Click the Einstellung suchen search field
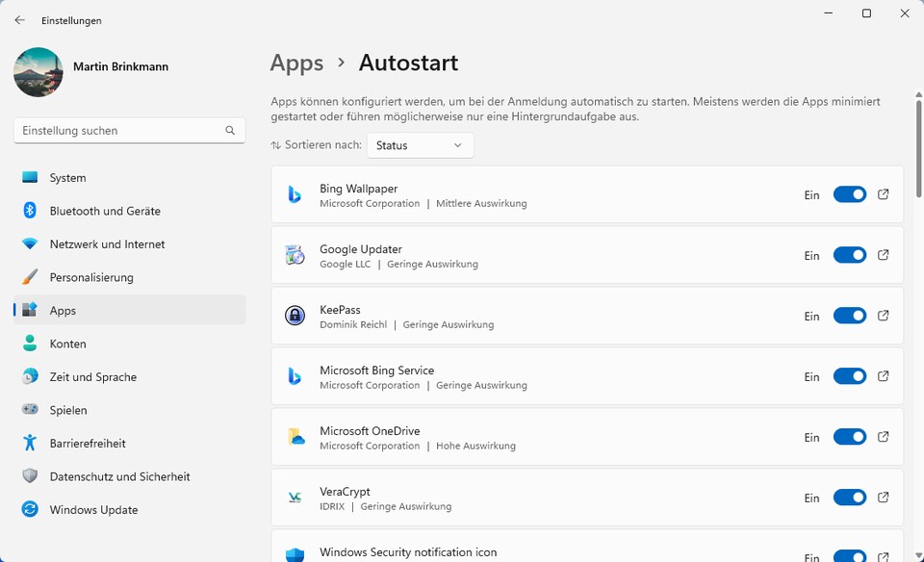The image size is (924, 562). point(129,130)
